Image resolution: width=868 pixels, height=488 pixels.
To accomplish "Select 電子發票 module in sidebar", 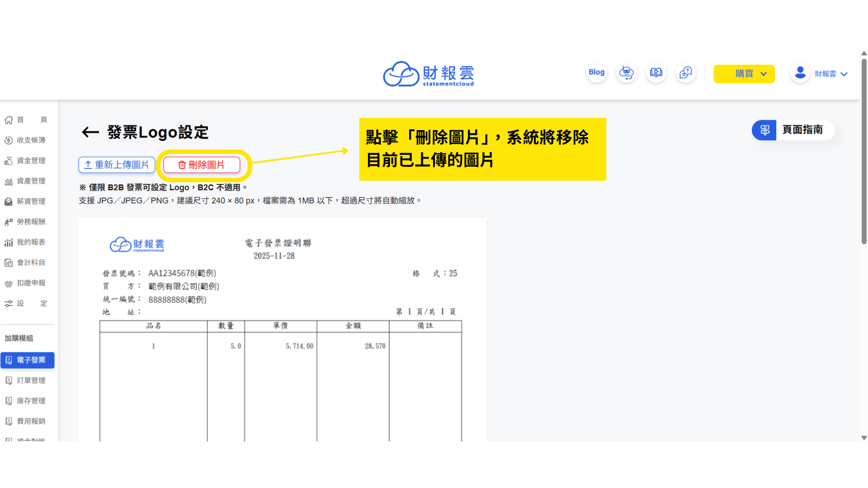I will [27, 360].
